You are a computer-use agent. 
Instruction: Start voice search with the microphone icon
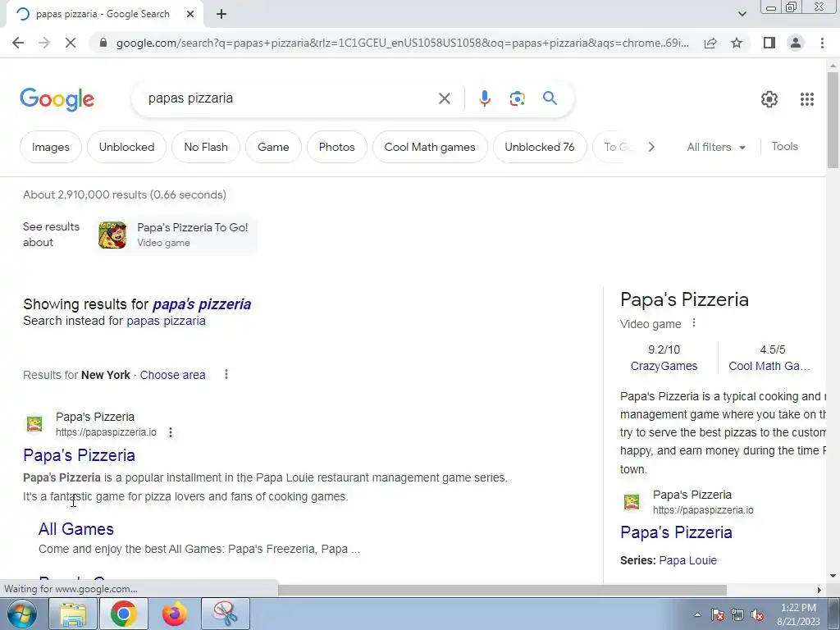point(484,98)
